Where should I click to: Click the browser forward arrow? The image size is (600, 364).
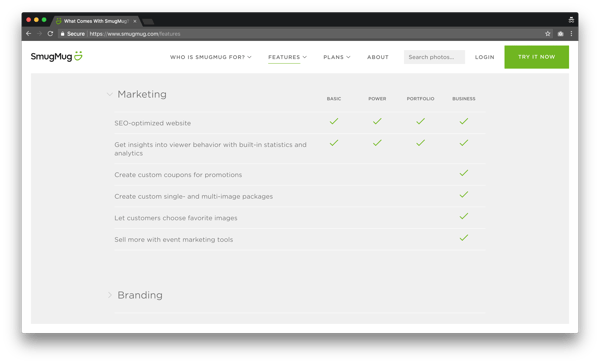coord(39,34)
